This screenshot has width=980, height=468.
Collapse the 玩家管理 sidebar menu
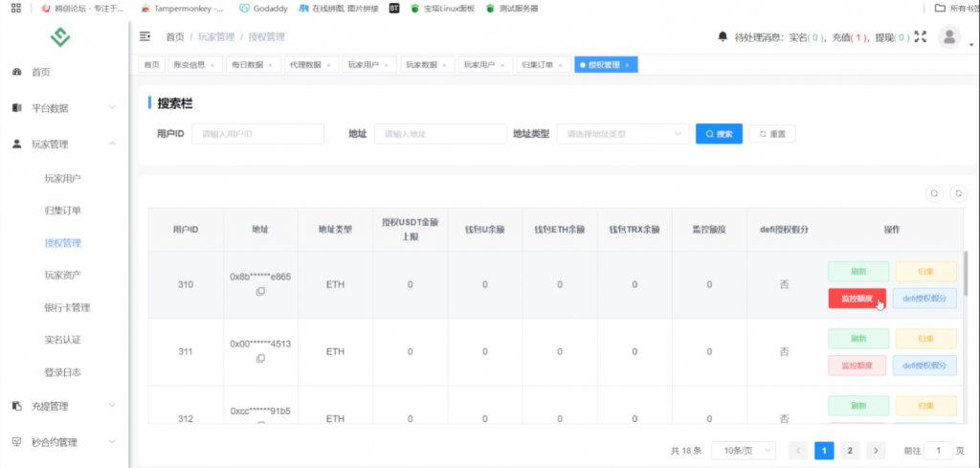64,145
